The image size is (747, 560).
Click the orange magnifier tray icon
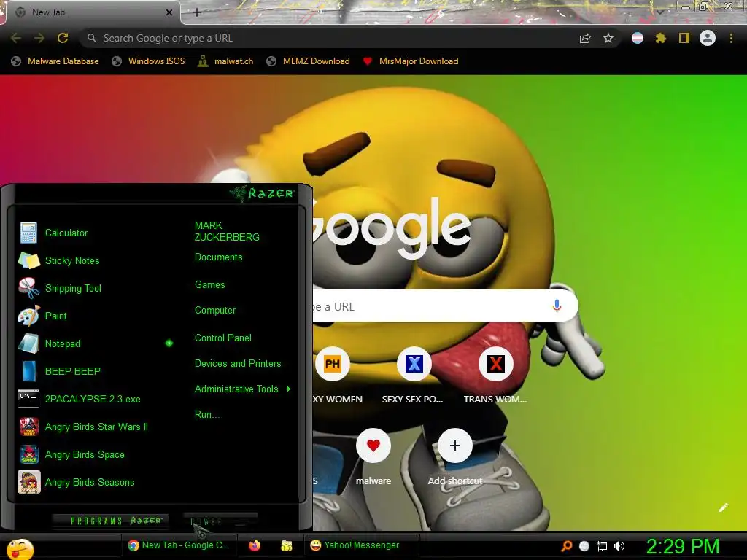coord(566,546)
